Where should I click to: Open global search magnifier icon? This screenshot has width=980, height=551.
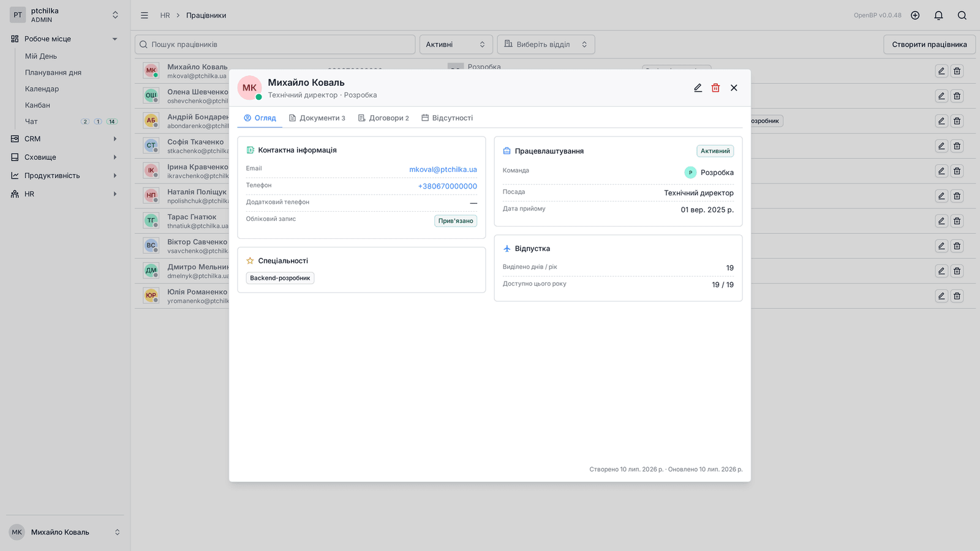click(962, 15)
